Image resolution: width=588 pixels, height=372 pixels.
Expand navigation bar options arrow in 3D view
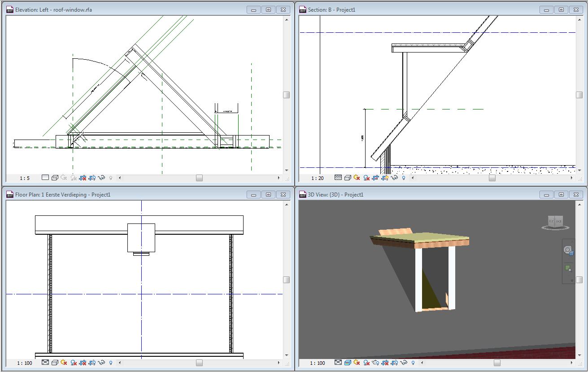click(x=572, y=280)
